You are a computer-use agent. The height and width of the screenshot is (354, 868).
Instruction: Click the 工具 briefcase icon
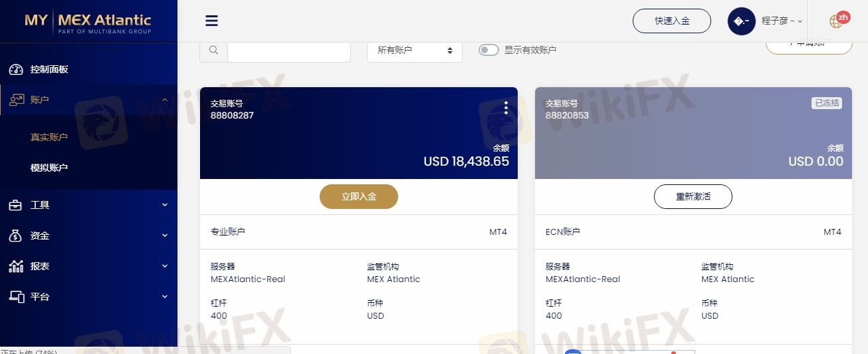coord(16,205)
